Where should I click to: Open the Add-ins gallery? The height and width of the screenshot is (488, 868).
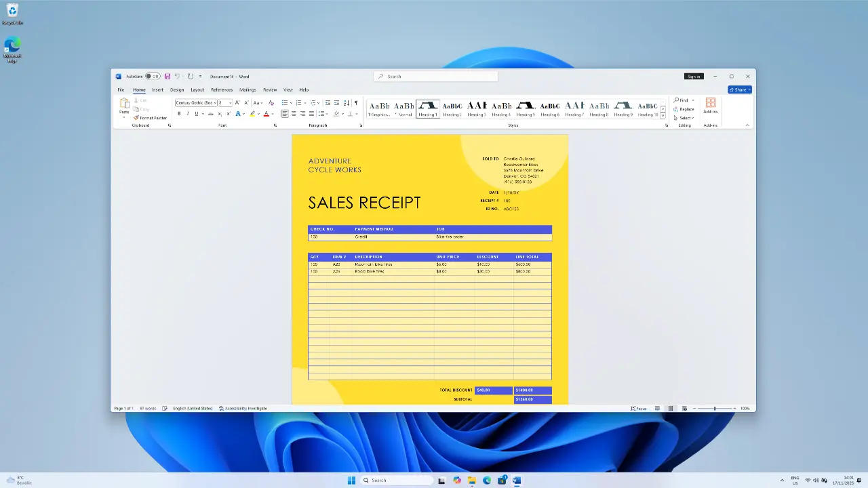point(711,105)
